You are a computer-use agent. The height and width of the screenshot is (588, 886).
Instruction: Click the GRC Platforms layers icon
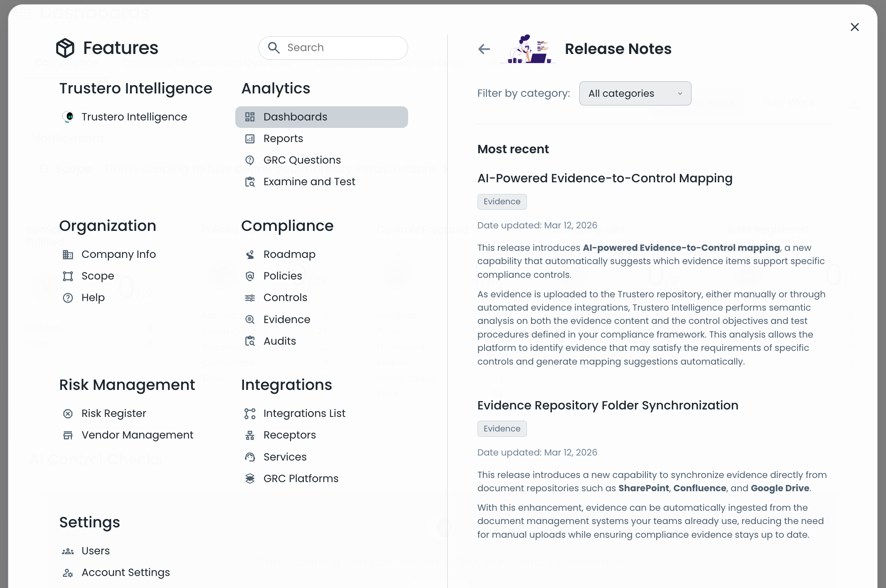250,479
